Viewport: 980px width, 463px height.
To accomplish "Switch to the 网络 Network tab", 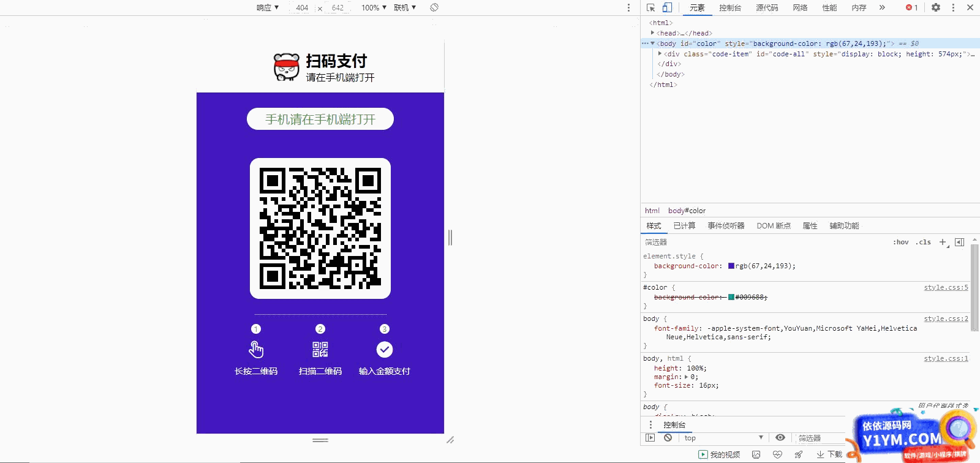I will click(x=800, y=7).
